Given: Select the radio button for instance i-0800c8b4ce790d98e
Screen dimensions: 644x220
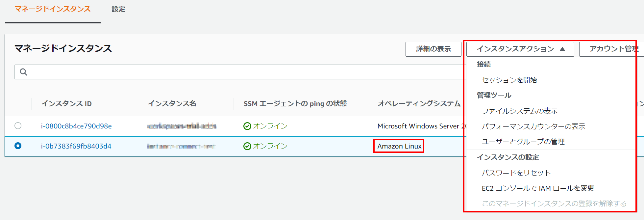Looking at the screenshot, I should pos(18,126).
